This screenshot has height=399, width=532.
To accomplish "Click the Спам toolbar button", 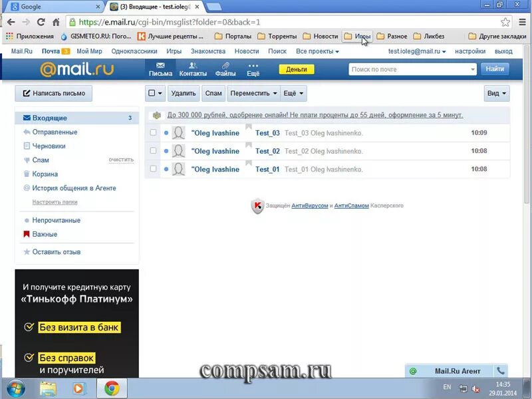I will (x=213, y=93).
